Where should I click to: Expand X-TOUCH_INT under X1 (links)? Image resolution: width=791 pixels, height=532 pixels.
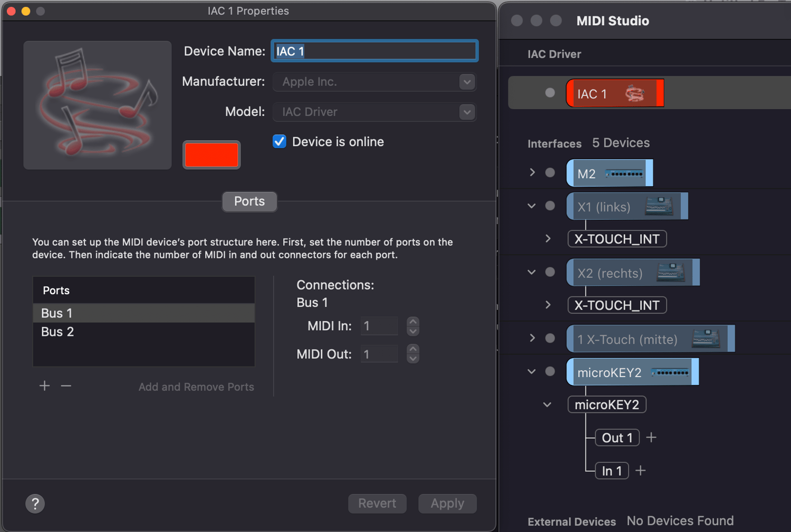click(x=548, y=238)
